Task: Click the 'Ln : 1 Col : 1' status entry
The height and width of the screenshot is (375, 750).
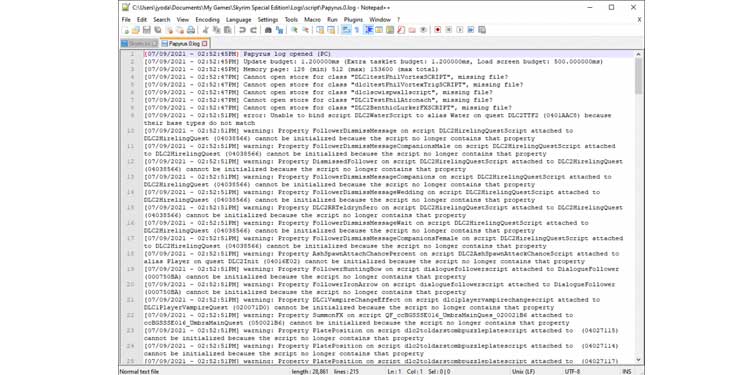Action: (406, 371)
